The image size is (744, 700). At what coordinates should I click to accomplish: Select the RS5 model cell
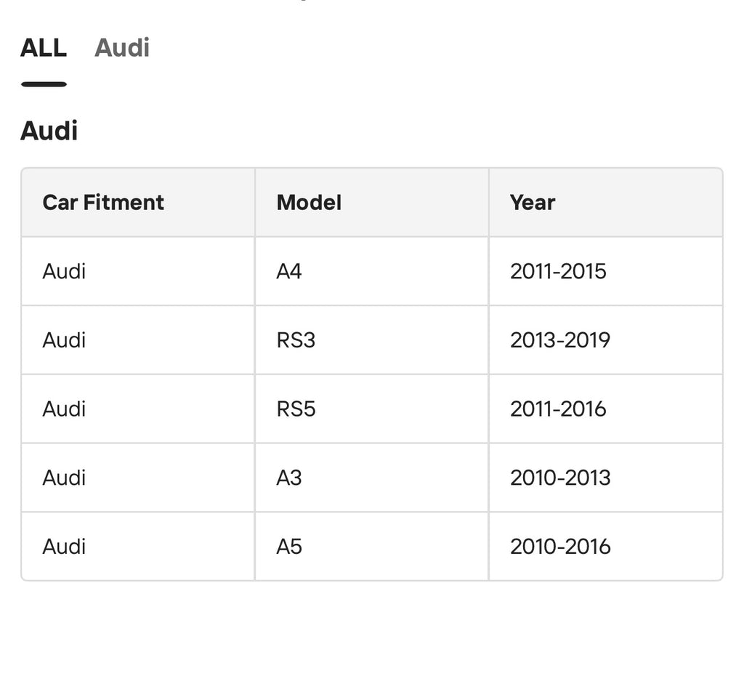294,409
